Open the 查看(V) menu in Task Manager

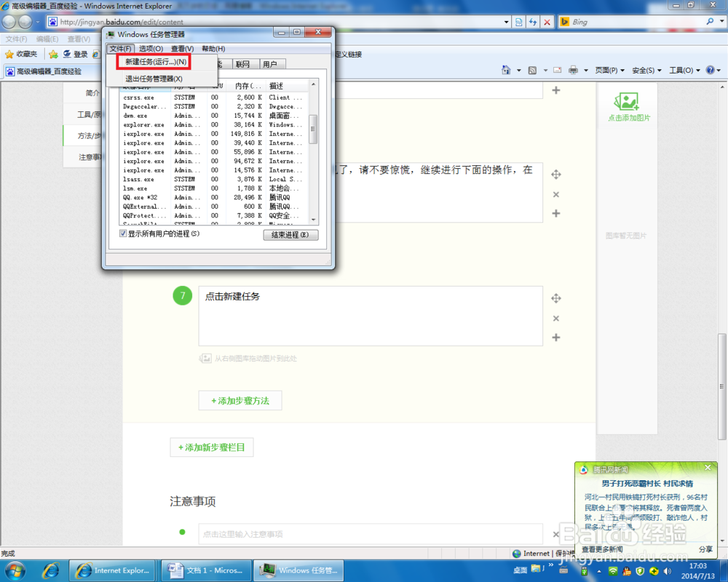tap(183, 49)
